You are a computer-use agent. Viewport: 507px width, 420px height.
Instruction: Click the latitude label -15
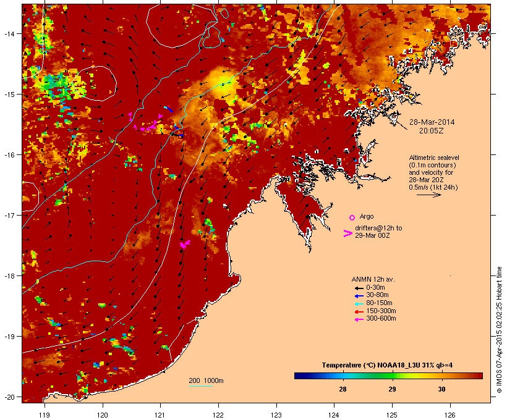tap(9, 94)
